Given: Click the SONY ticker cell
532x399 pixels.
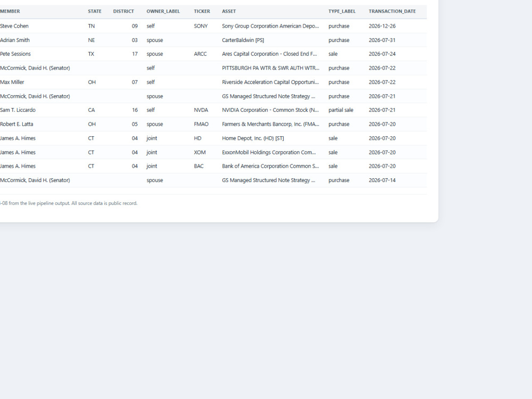Looking at the screenshot, I should 201,26.
